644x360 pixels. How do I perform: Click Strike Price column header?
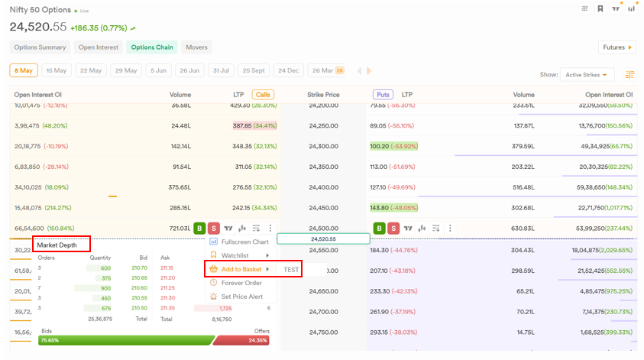pyautogui.click(x=323, y=95)
